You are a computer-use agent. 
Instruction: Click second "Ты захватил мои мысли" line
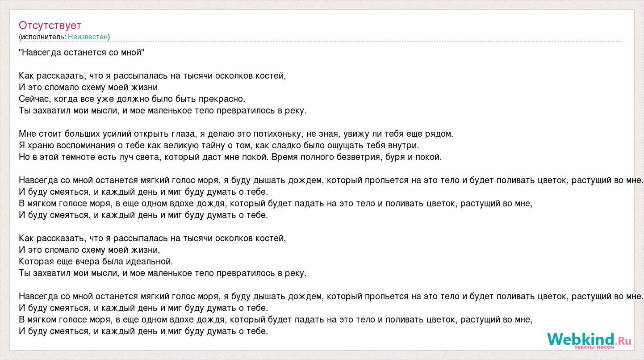click(x=163, y=273)
